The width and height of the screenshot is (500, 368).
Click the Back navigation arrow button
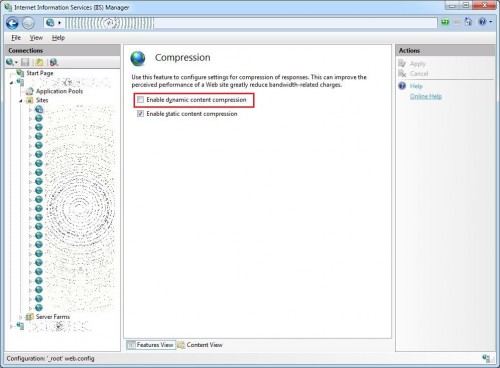pos(12,23)
